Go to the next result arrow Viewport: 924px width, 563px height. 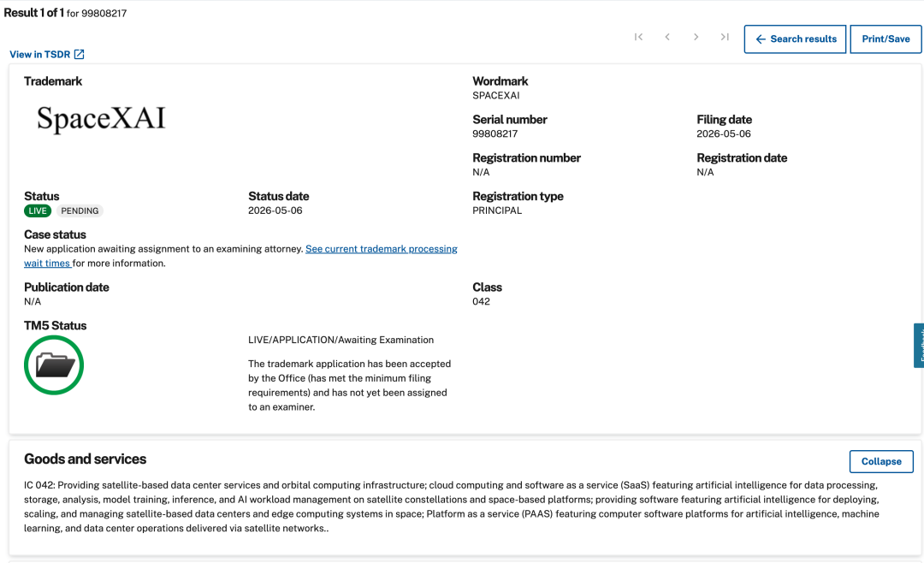click(x=696, y=37)
